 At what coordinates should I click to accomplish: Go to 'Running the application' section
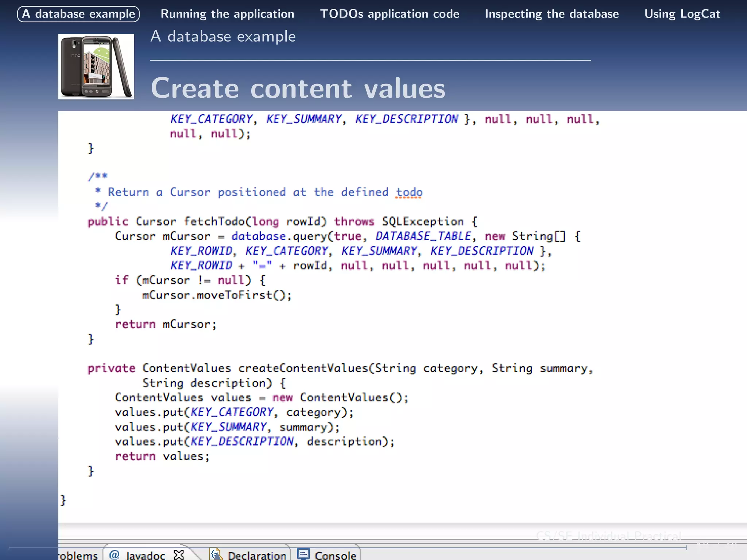227,14
